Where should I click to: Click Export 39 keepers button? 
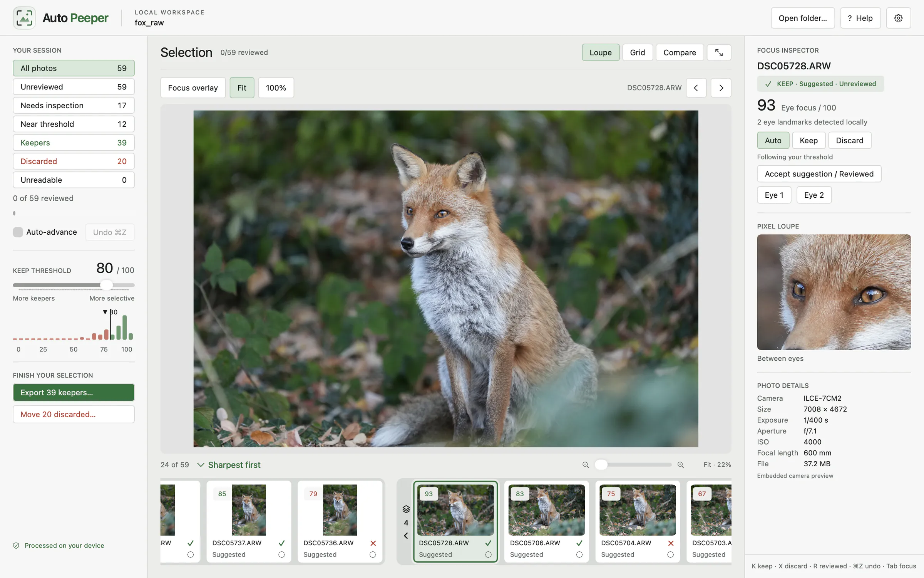(x=74, y=392)
